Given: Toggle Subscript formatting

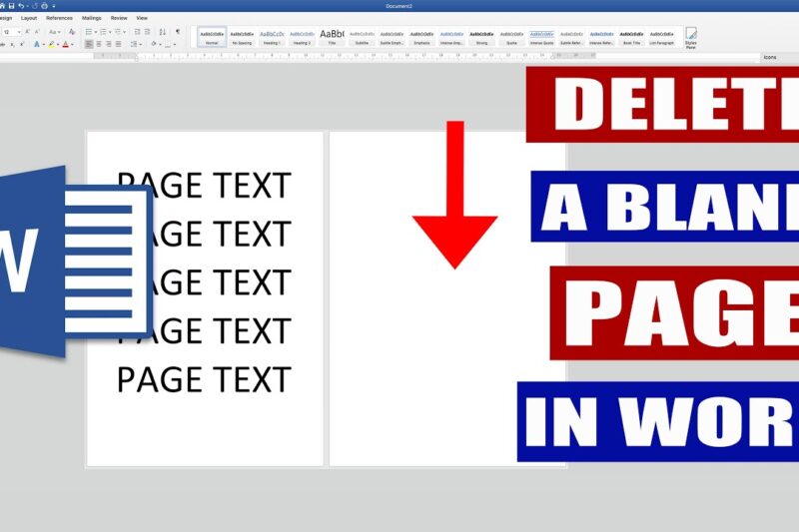Looking at the screenshot, I should (x=12, y=45).
